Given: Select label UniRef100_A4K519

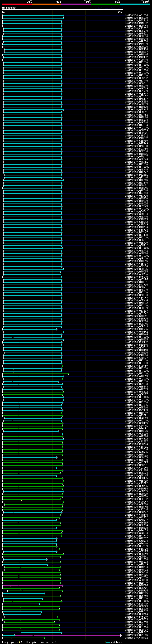Looking at the screenshot, I should click(136, 88).
